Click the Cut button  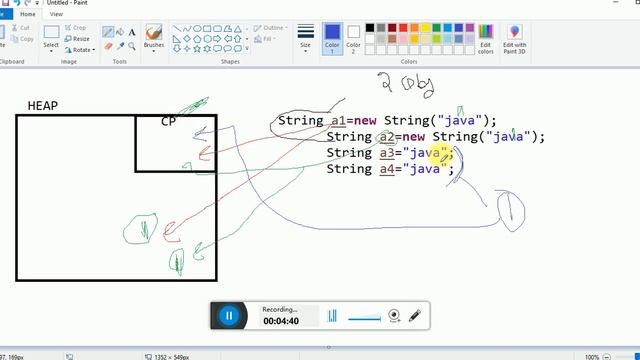(x=21, y=28)
